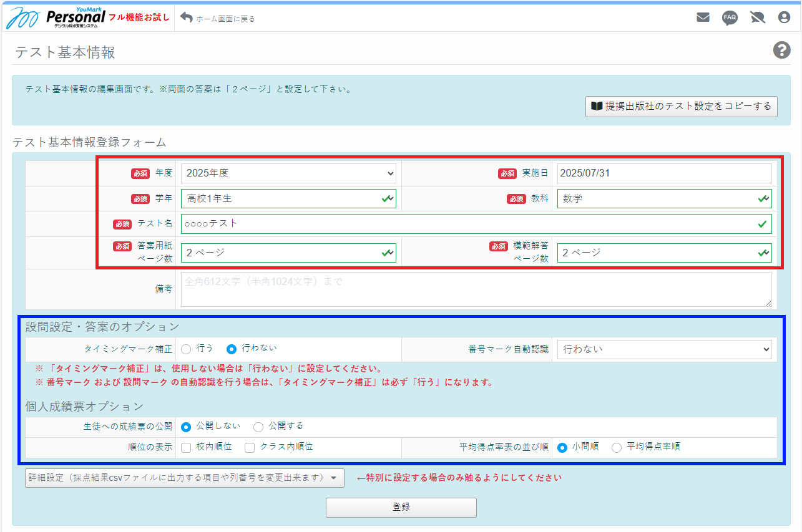802x532 pixels.
Task: Click the 登録 button
Action: [401, 508]
